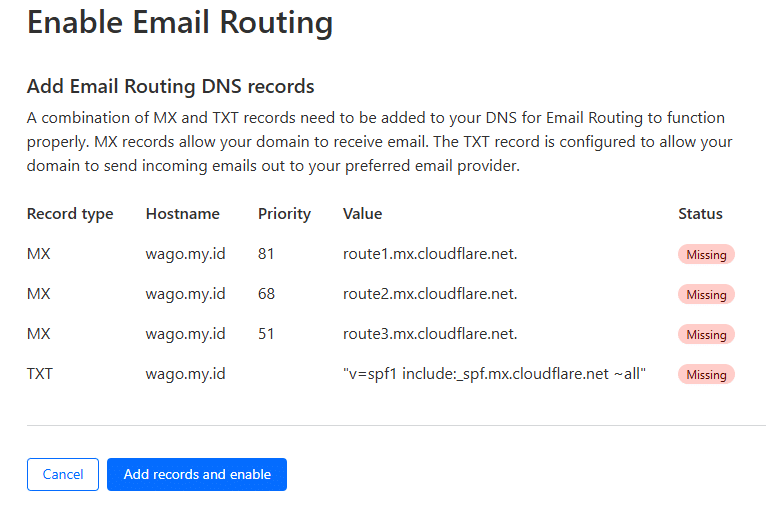Click the Enable Email Routing page title
766x508 pixels.
pyautogui.click(x=180, y=22)
